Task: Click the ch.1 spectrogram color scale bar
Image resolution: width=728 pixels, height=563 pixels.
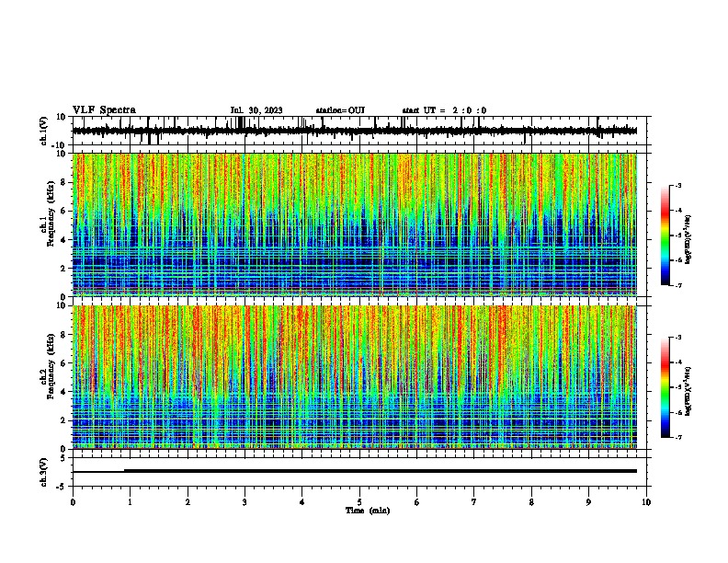Action: click(x=665, y=236)
